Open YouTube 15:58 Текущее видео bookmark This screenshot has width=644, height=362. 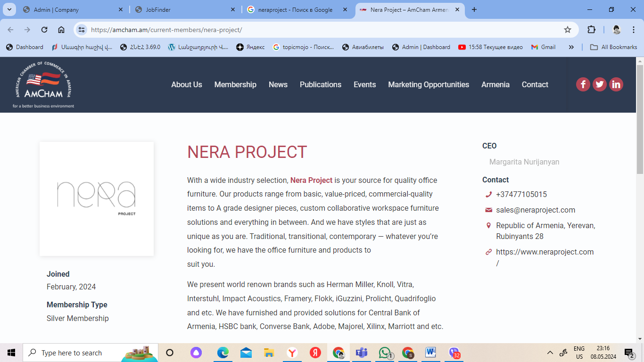[490, 47]
